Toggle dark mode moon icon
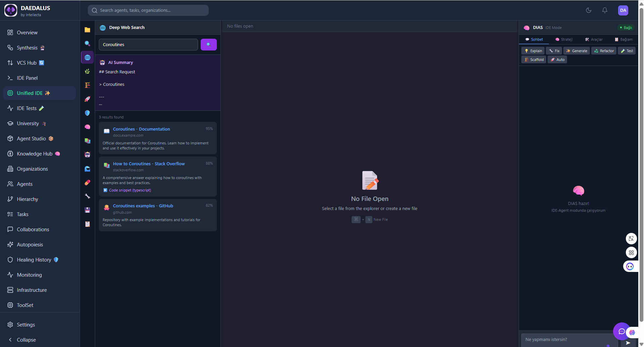Image resolution: width=644 pixels, height=347 pixels. [589, 10]
